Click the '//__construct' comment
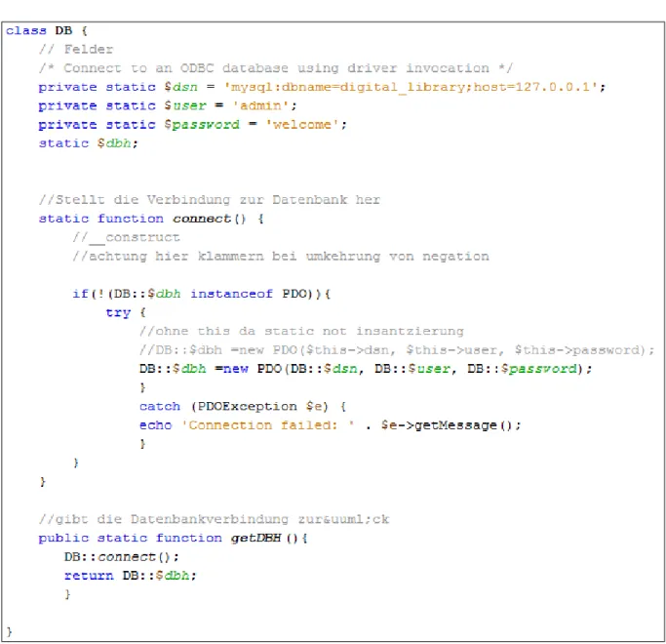The height and width of the screenshot is (644, 666). tap(126, 238)
